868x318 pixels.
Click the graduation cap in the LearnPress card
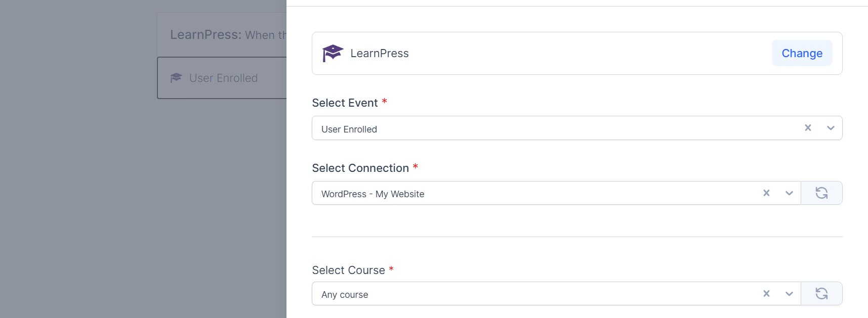click(x=333, y=53)
